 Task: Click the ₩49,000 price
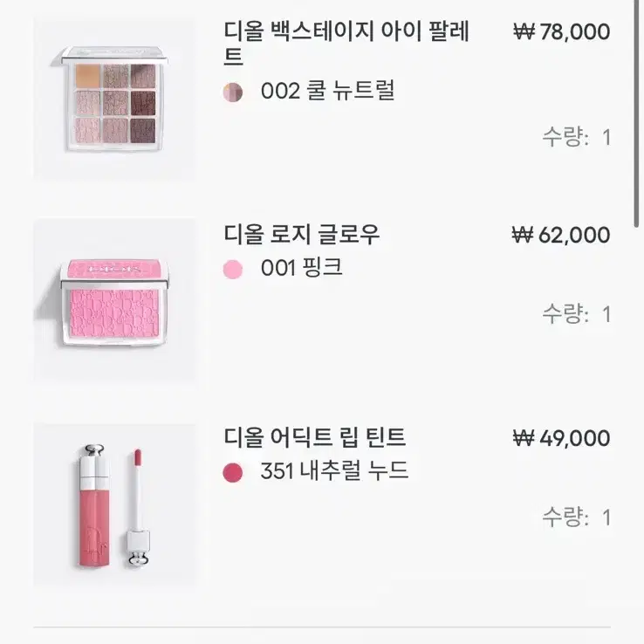pyautogui.click(x=561, y=438)
